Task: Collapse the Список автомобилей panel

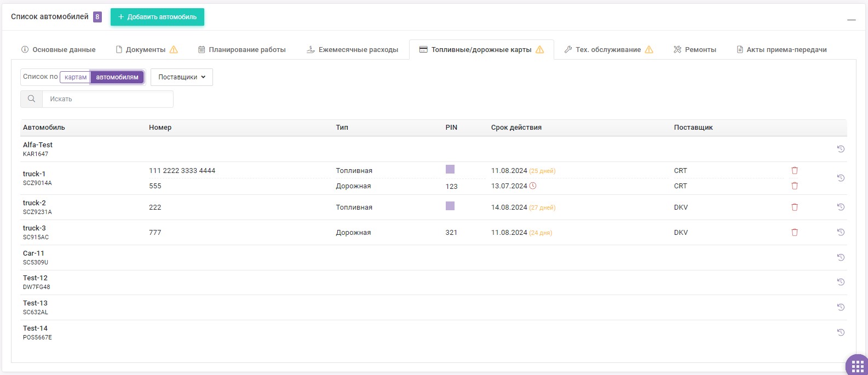Action: tap(851, 20)
